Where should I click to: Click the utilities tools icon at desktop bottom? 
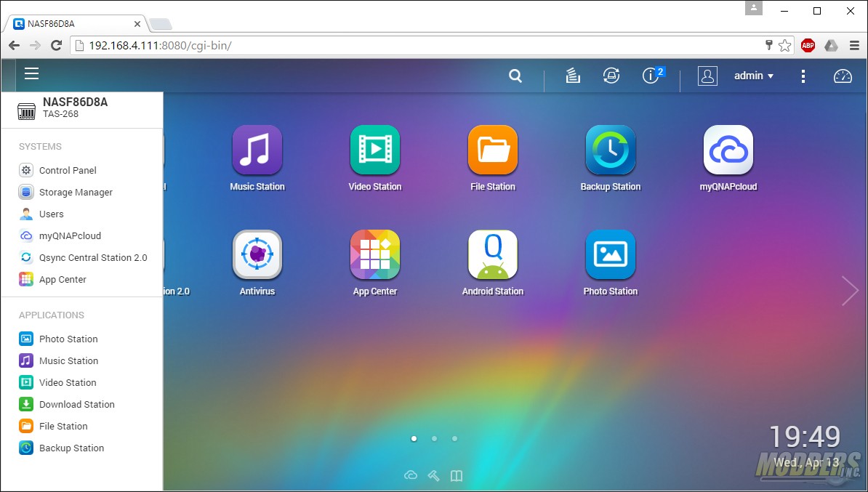tap(433, 475)
